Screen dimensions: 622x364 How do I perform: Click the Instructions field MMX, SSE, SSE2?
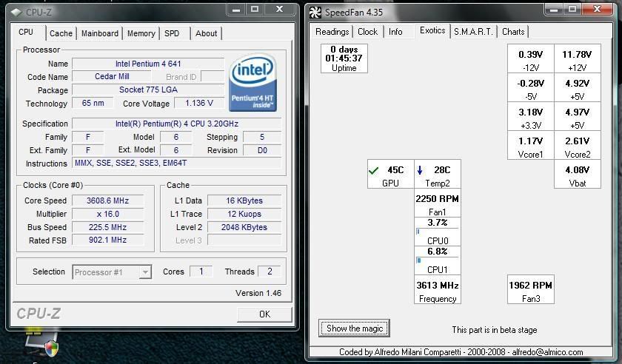(177, 163)
